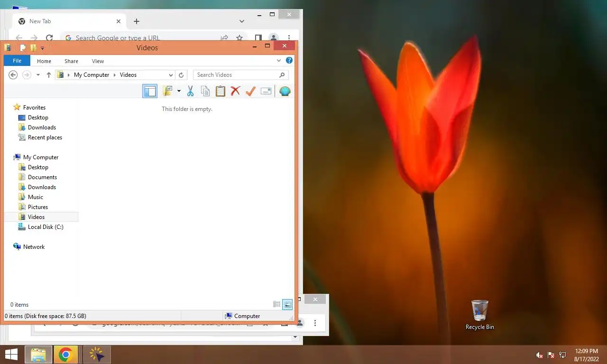Viewport: 607px width, 364px height.
Task: Go back with the Back arrow
Action: click(x=13, y=75)
